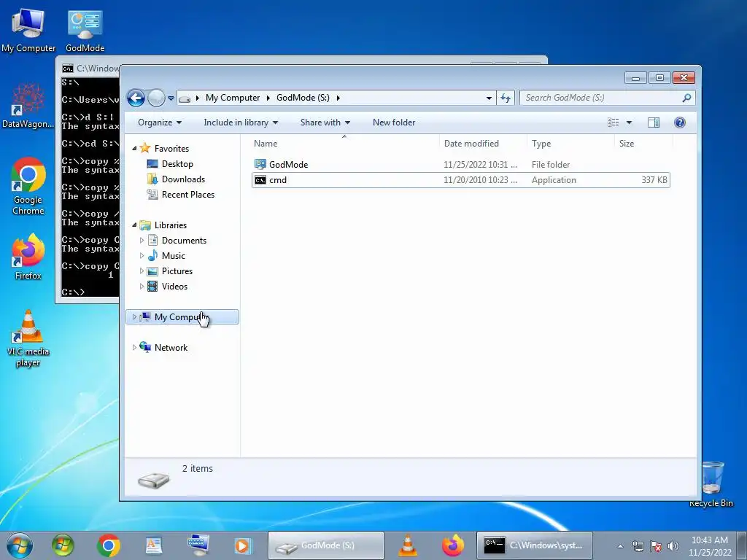
Task: Open the view options dropdown arrow
Action: click(629, 122)
